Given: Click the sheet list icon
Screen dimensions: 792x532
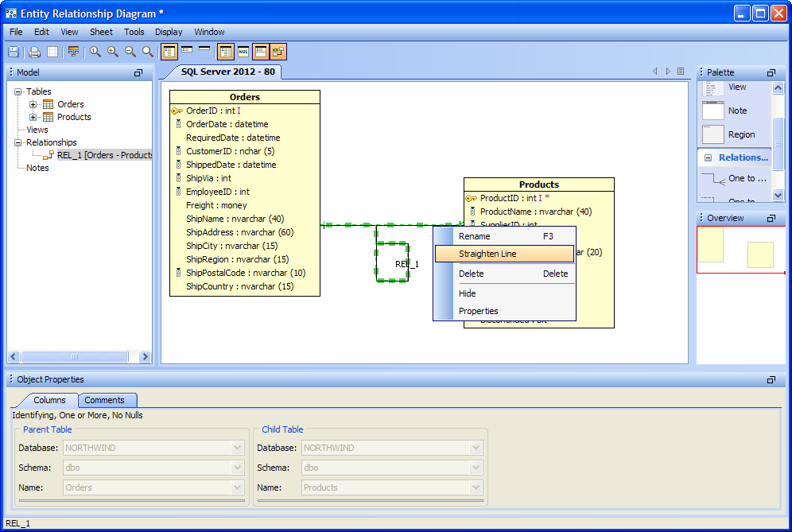Looking at the screenshot, I should coord(681,72).
